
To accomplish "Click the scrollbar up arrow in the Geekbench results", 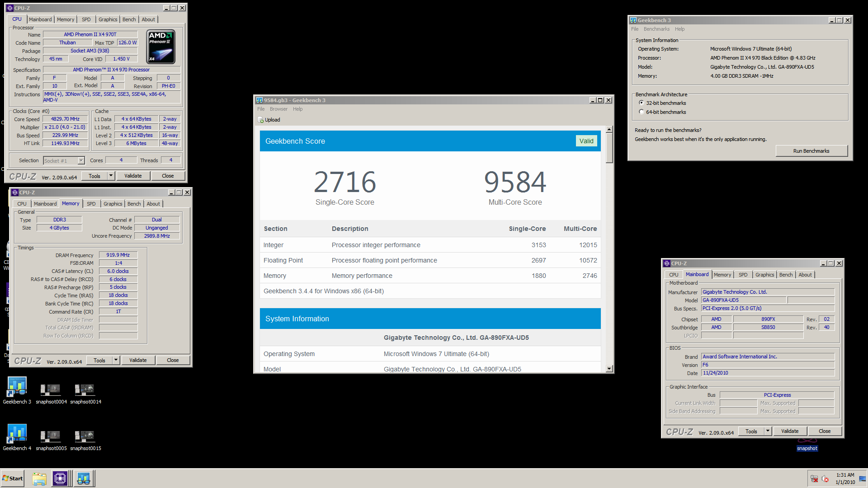I will point(609,130).
